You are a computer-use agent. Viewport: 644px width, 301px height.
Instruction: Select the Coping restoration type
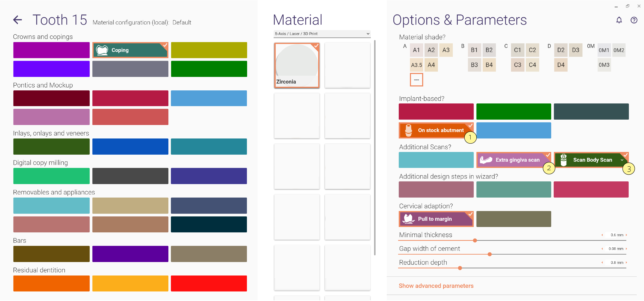130,50
